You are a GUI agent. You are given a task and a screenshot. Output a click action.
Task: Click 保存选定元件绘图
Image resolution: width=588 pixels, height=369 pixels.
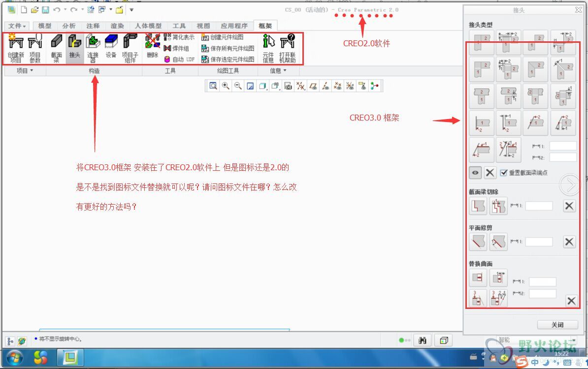pos(228,59)
